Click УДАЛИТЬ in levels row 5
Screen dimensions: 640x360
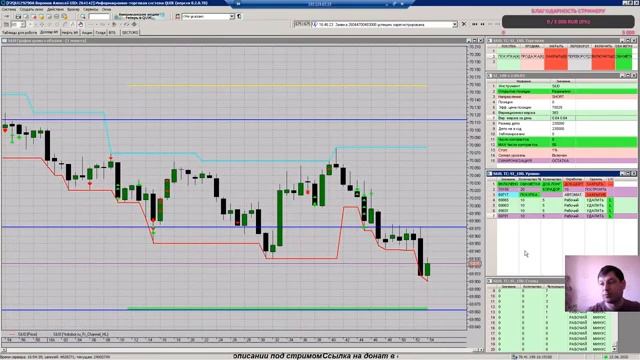tap(596, 205)
